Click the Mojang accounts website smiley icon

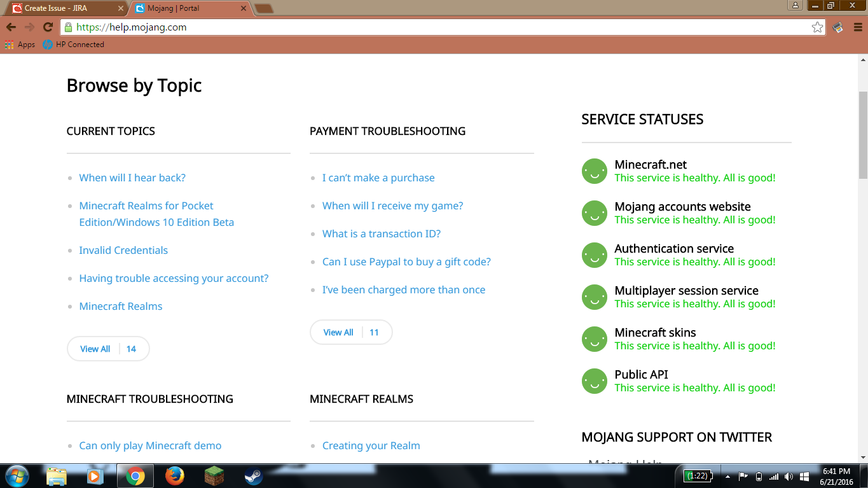pyautogui.click(x=595, y=213)
